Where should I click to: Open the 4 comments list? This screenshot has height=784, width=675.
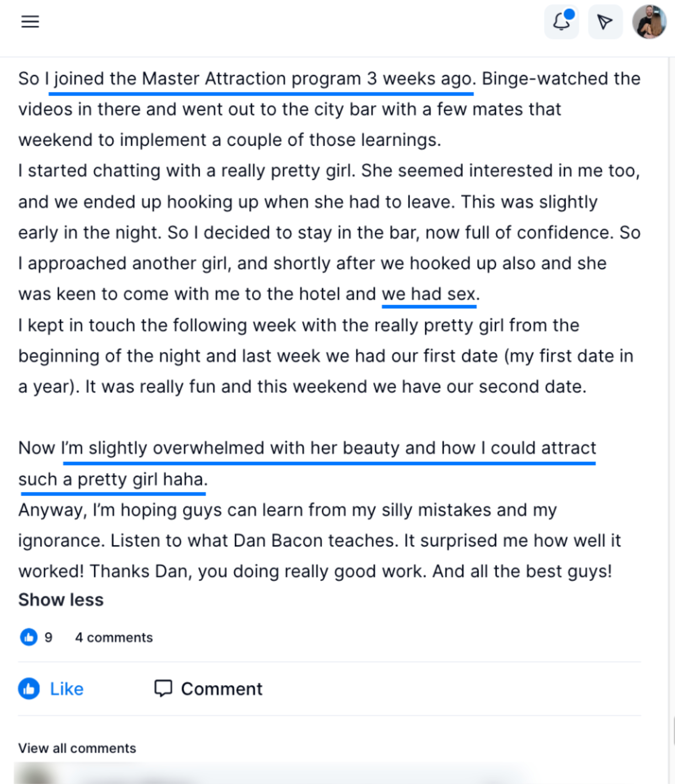114,638
